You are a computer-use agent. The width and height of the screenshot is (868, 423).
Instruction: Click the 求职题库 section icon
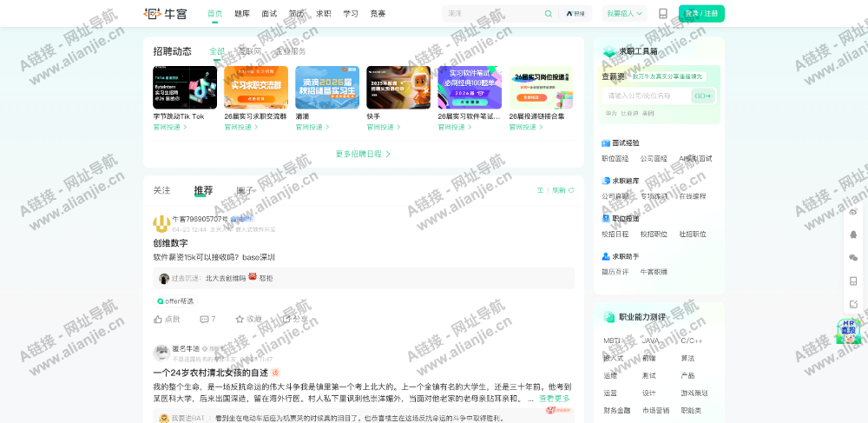coord(606,181)
